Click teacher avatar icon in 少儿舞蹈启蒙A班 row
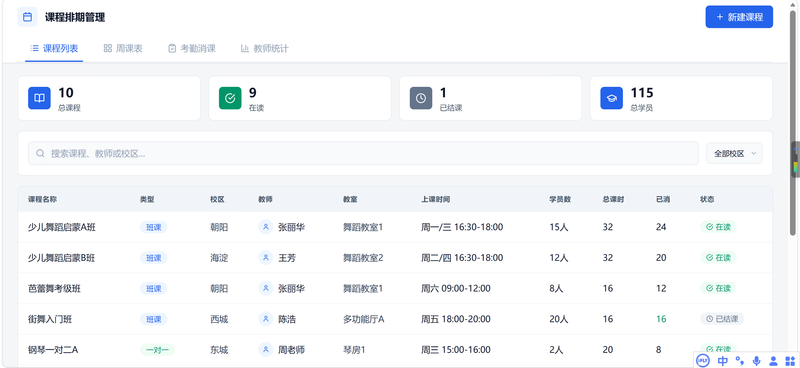 [x=265, y=227]
